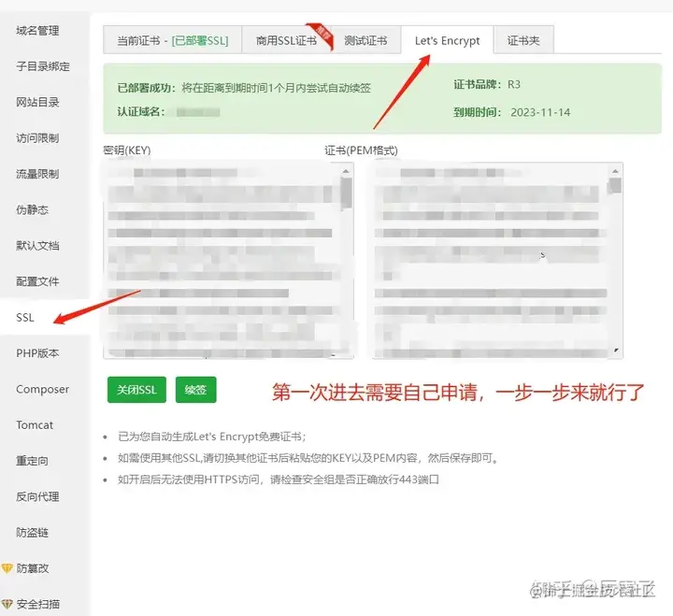
Task: Open 安全扫描 premium feature
Action: click(38, 605)
